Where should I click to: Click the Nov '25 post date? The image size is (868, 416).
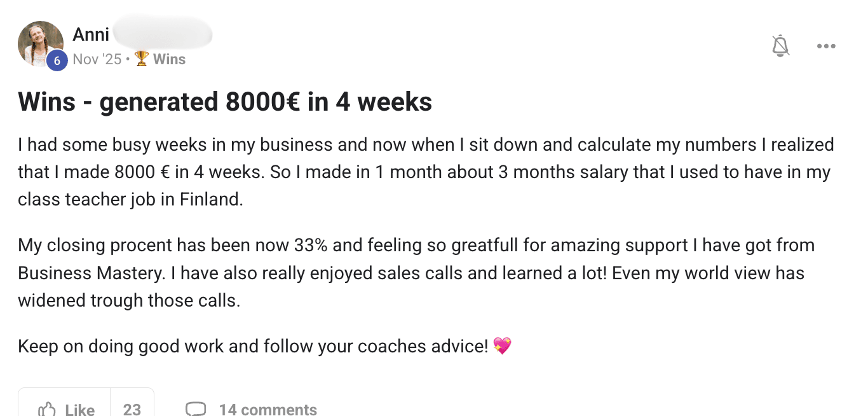(97, 59)
